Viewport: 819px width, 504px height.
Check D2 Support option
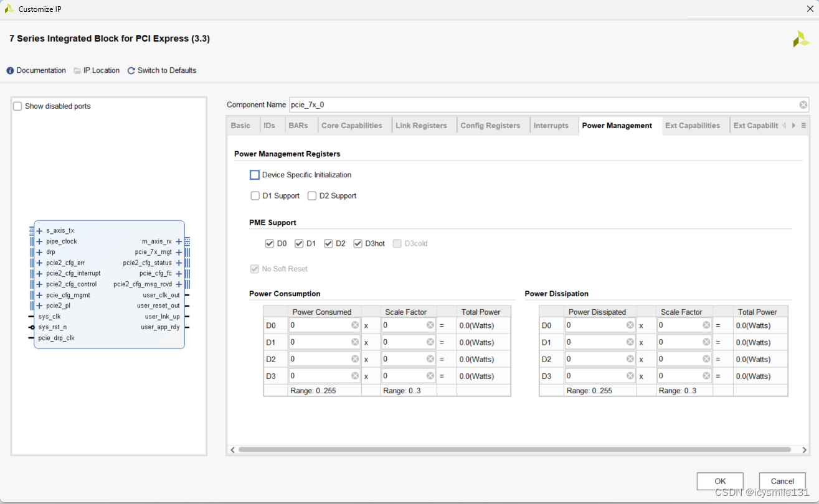312,196
